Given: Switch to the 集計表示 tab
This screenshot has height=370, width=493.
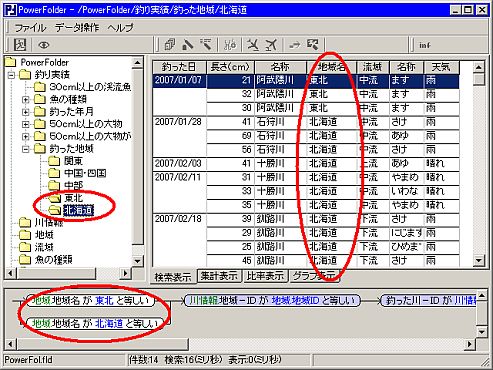Looking at the screenshot, I should 219,276.
